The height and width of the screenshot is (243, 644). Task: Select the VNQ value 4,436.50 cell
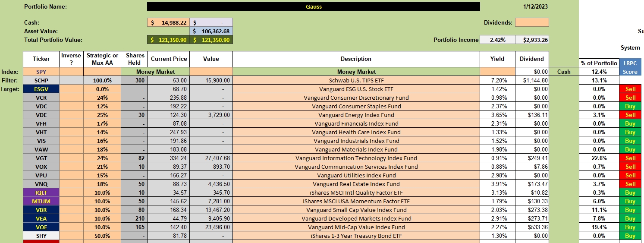(x=211, y=184)
